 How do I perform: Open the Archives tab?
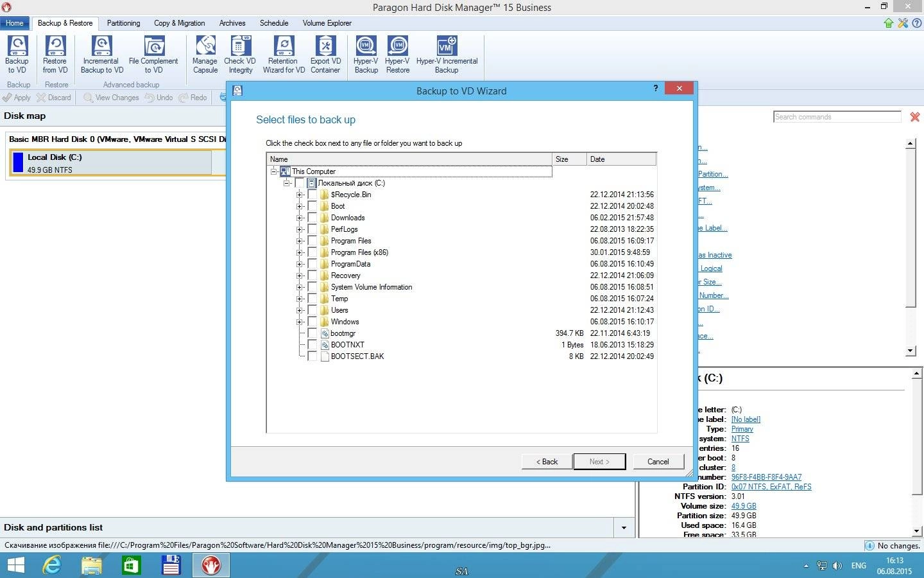232,23
